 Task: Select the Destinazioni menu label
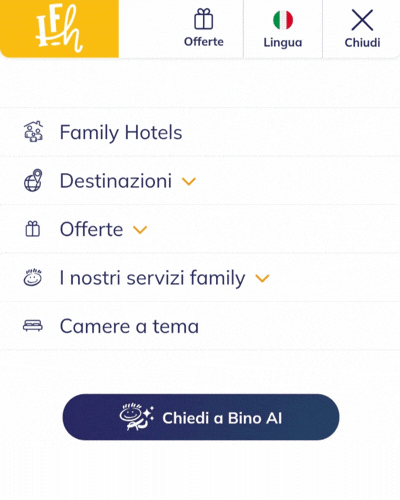[116, 181]
